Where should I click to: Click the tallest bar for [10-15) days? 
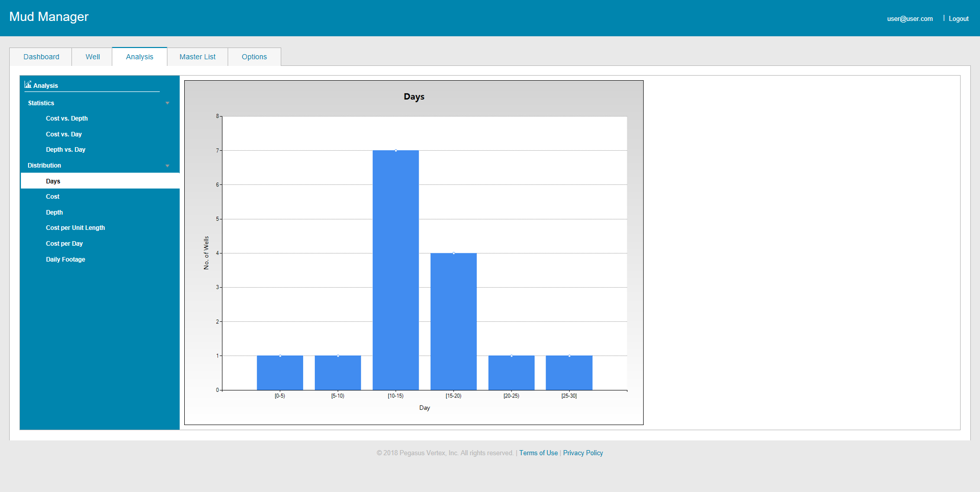point(396,270)
